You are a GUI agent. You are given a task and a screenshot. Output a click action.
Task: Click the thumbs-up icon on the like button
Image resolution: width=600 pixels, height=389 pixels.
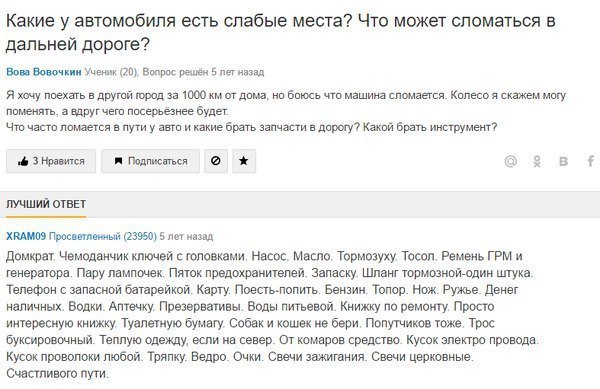click(x=23, y=161)
